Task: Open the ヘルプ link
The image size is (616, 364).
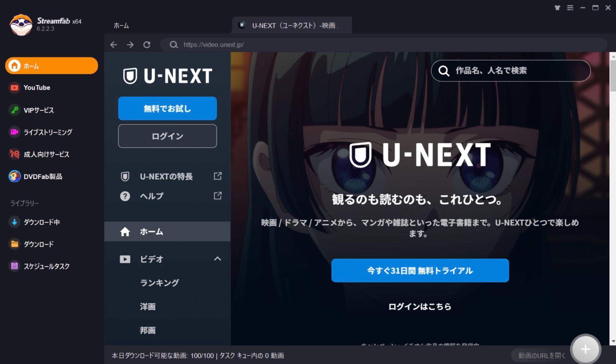Action: [152, 196]
